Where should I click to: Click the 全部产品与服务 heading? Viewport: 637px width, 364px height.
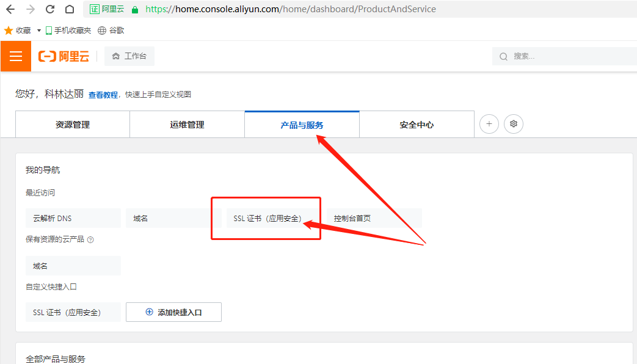point(56,359)
